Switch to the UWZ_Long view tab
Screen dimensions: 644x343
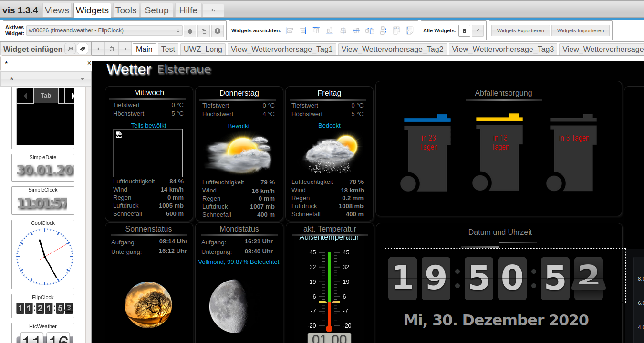203,49
